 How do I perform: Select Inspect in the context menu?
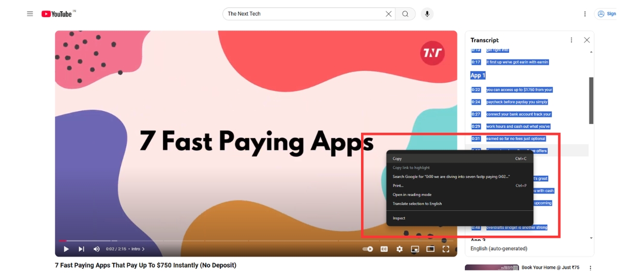coord(460,218)
